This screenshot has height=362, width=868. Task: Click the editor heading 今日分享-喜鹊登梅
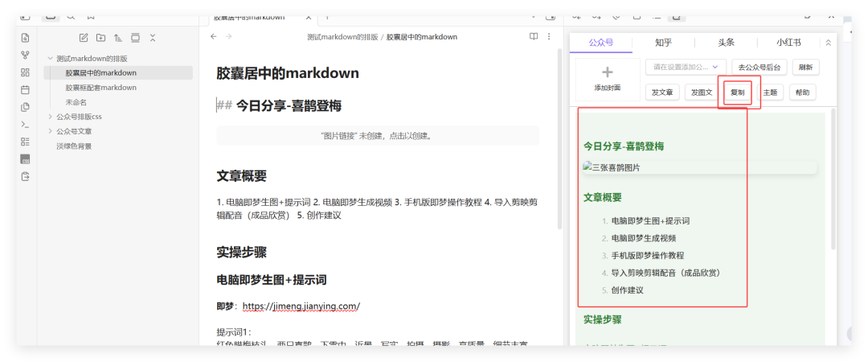click(289, 105)
